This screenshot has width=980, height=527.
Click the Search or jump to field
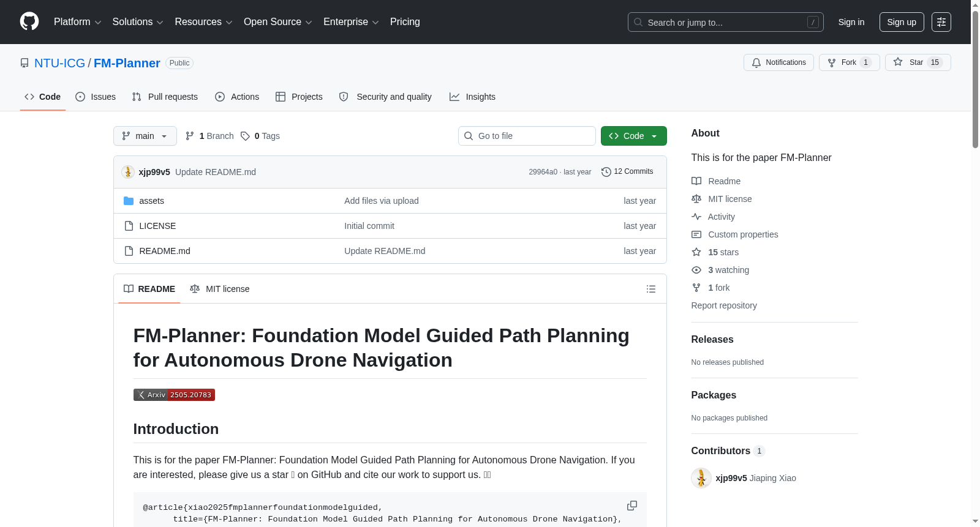click(726, 22)
